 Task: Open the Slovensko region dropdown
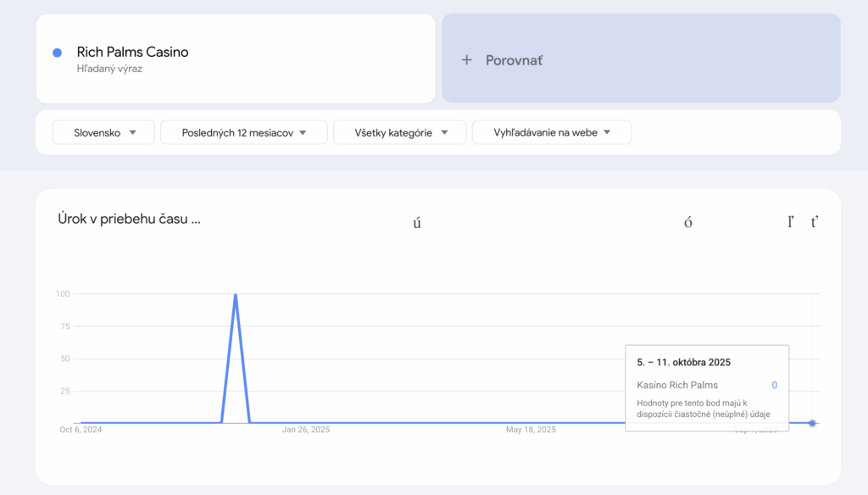point(103,132)
